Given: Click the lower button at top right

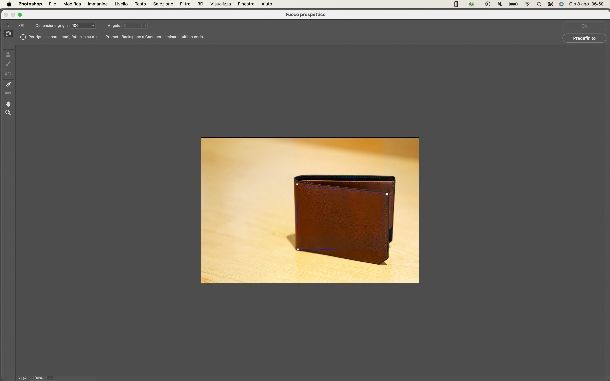Looking at the screenshot, I should 584,38.
